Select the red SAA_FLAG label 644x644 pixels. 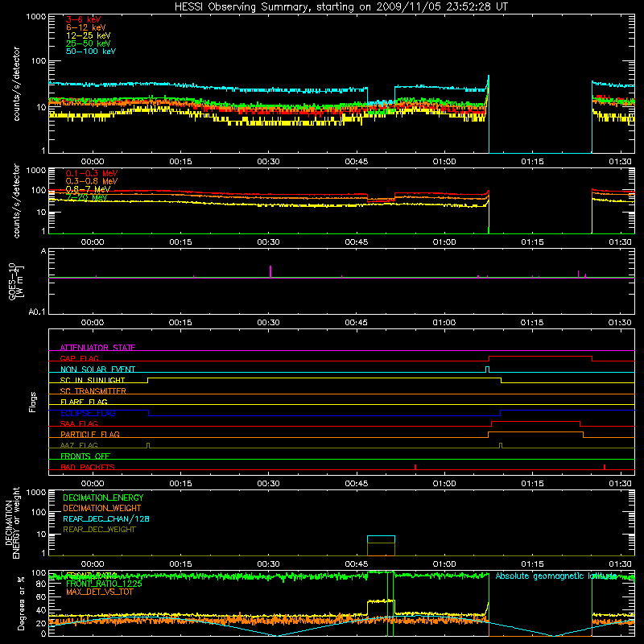[79, 423]
